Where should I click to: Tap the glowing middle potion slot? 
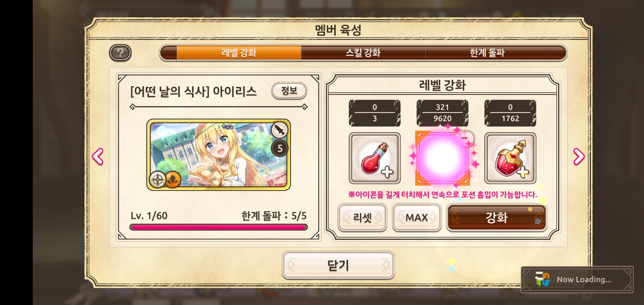click(443, 158)
